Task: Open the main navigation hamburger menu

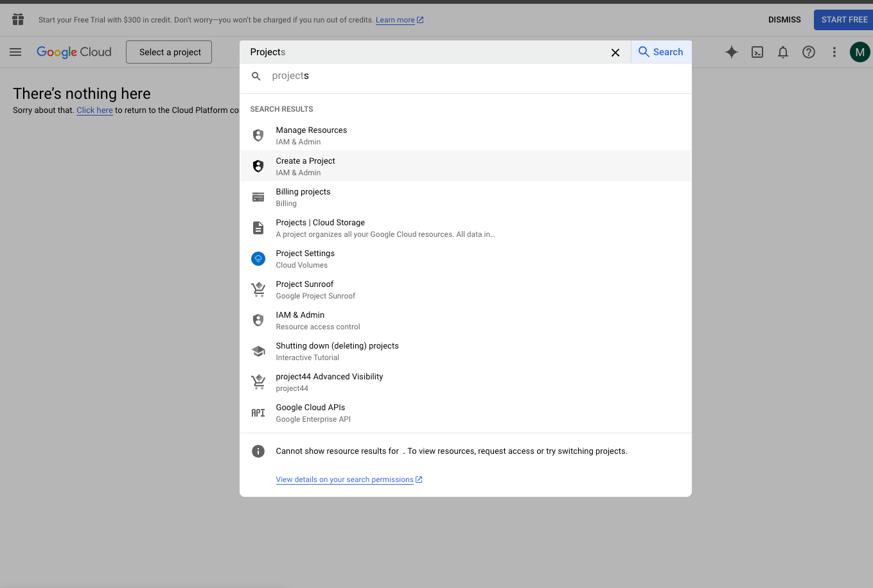Action: point(15,52)
